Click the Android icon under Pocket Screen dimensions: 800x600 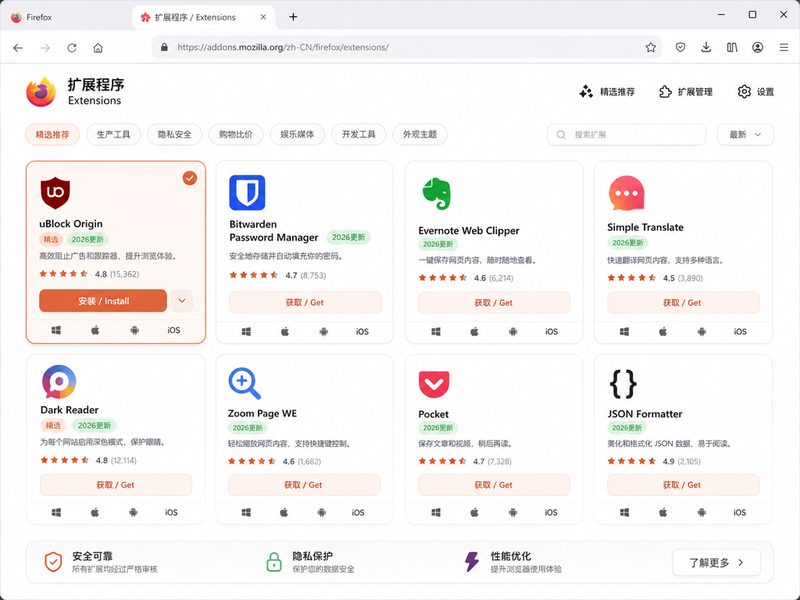pyautogui.click(x=513, y=512)
